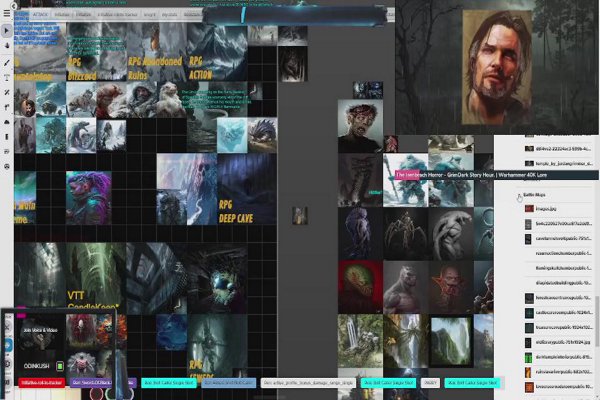Viewport: 600px width, 400px height.
Task: Run cyan Aoe Bolt Caller macro beside purple button
Action: 169,383
